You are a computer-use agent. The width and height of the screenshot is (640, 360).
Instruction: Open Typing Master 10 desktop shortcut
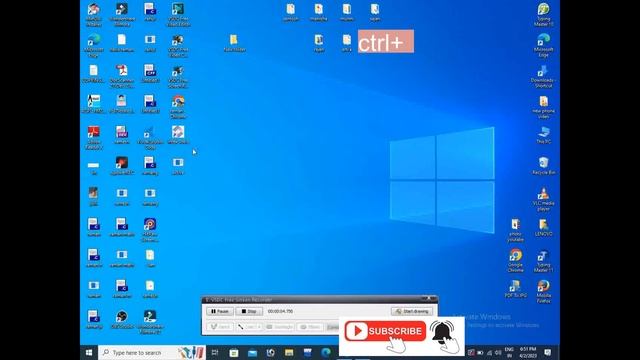543,14
